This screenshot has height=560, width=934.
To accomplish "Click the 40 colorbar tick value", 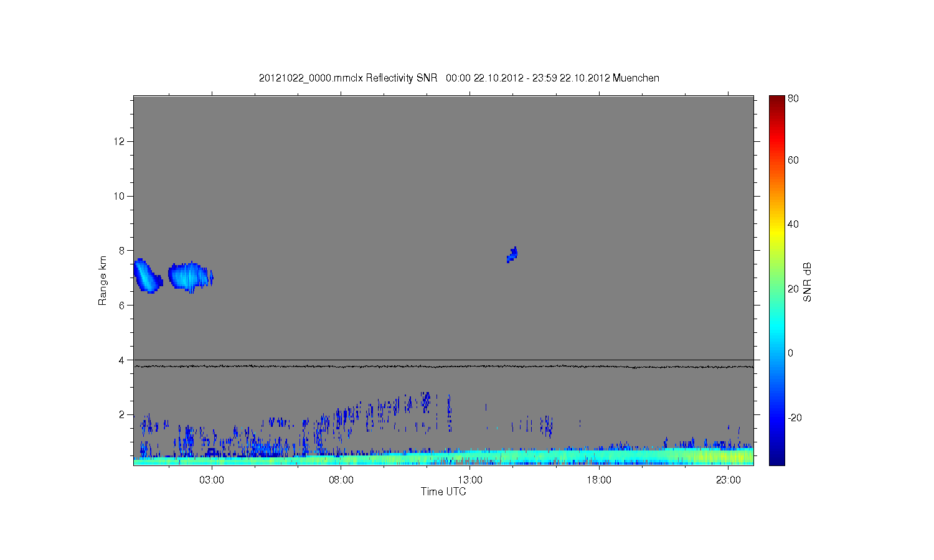I will [793, 224].
